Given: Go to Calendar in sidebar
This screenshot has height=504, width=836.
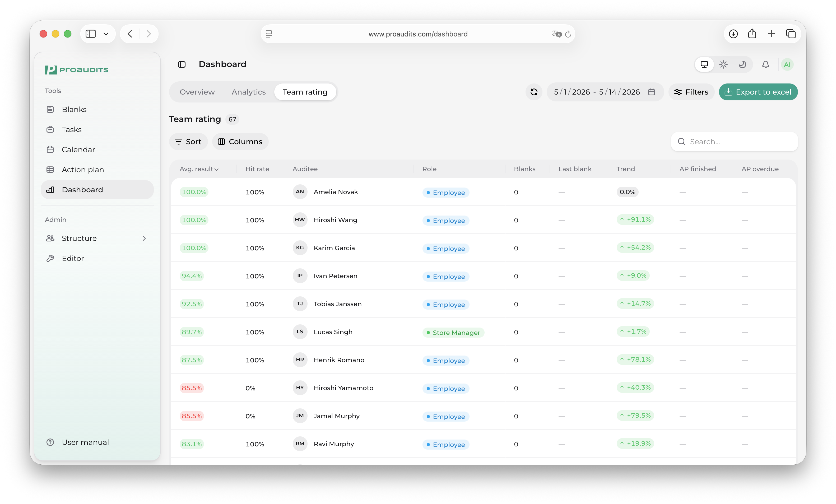Looking at the screenshot, I should [x=97, y=149].
